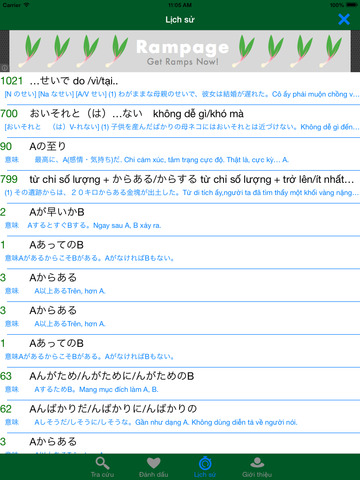Tap the Rampage ad banner
Viewport: 360px width, 480px height.
click(180, 51)
